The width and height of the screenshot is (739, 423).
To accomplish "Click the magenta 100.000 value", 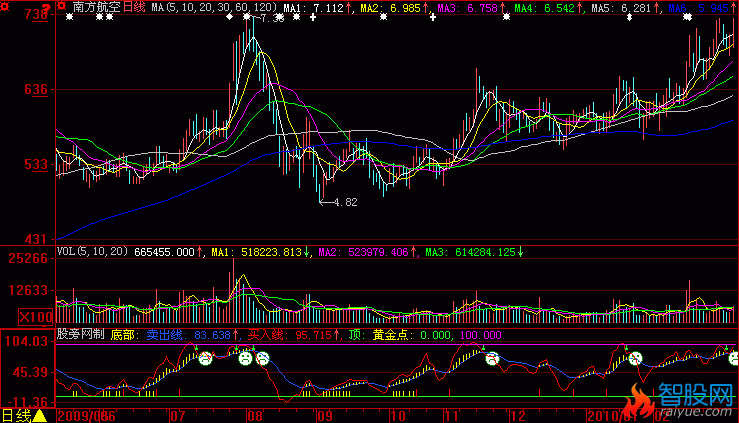I will pos(481,335).
